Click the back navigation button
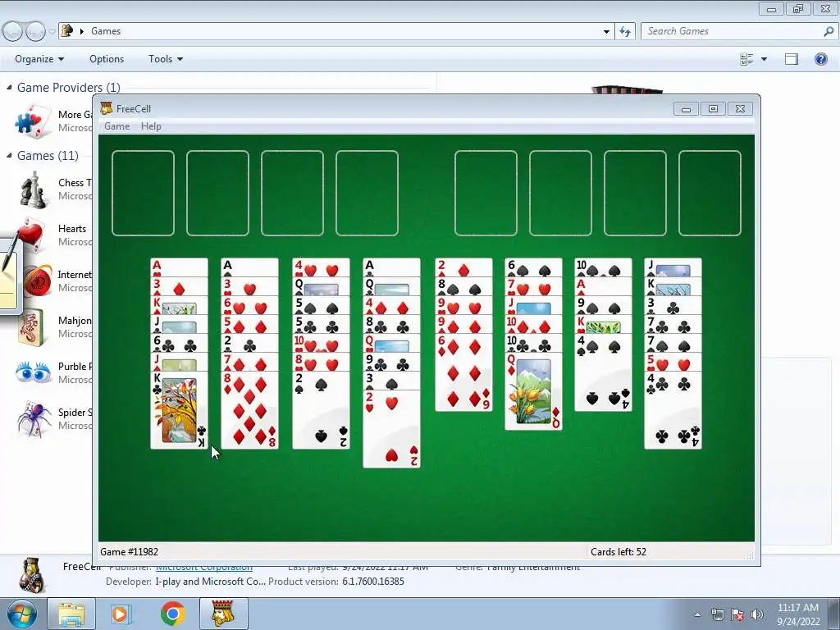This screenshot has height=630, width=840. coord(13,31)
